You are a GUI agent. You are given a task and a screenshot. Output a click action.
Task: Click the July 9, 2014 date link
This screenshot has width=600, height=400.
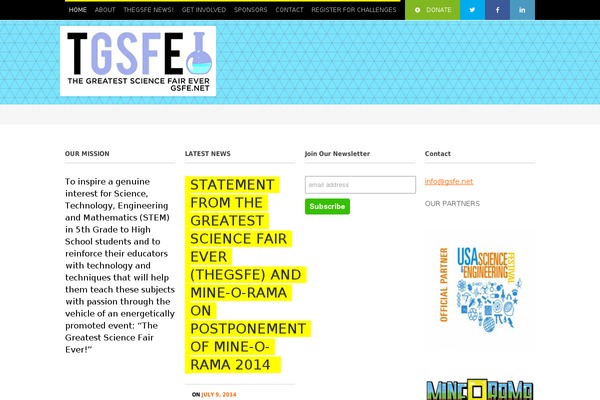pos(218,395)
